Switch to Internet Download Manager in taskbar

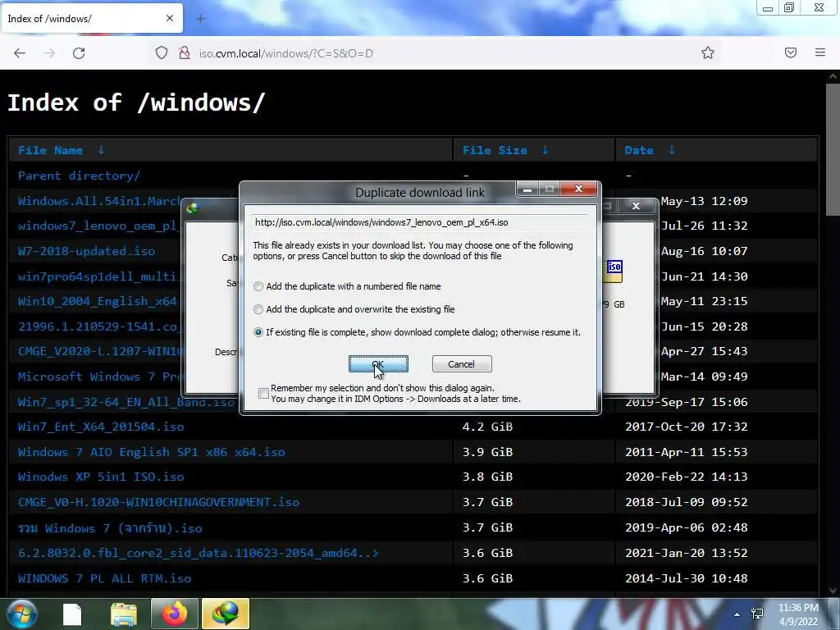point(226,614)
